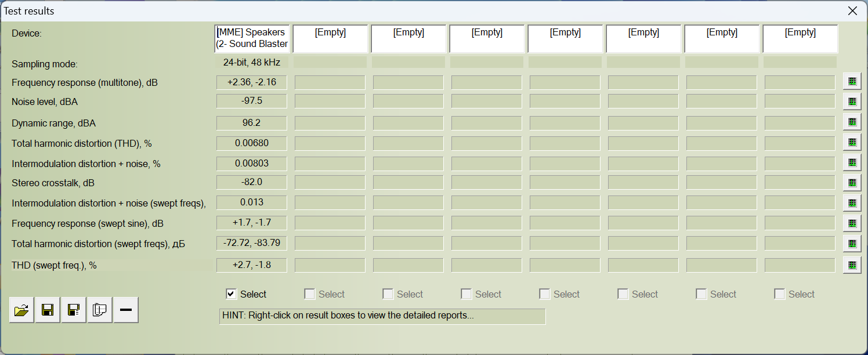Screen dimensions: 868x355
Task: Open the graph for THD (swept freq.), %
Action: coord(852,265)
